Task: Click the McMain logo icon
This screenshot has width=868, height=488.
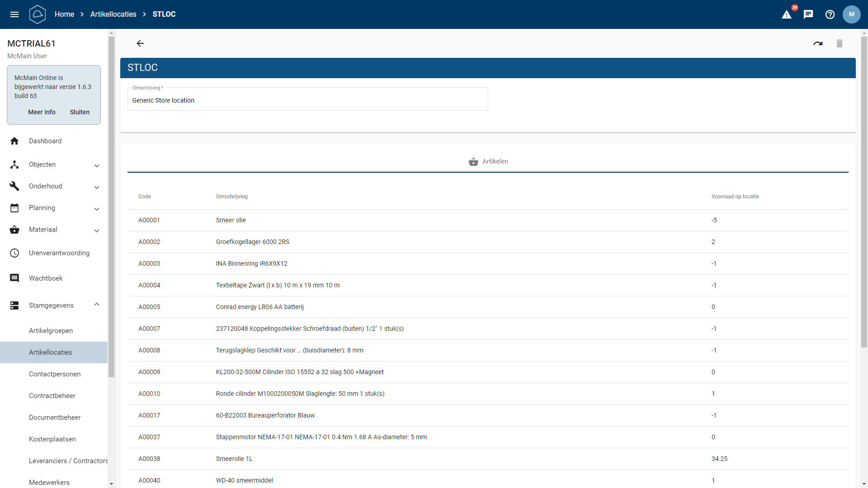Action: click(x=38, y=14)
